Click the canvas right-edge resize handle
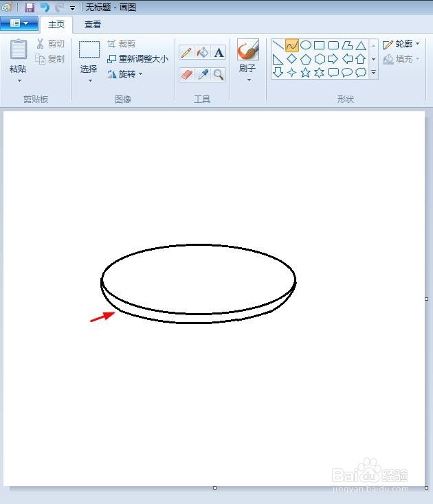 [427, 299]
